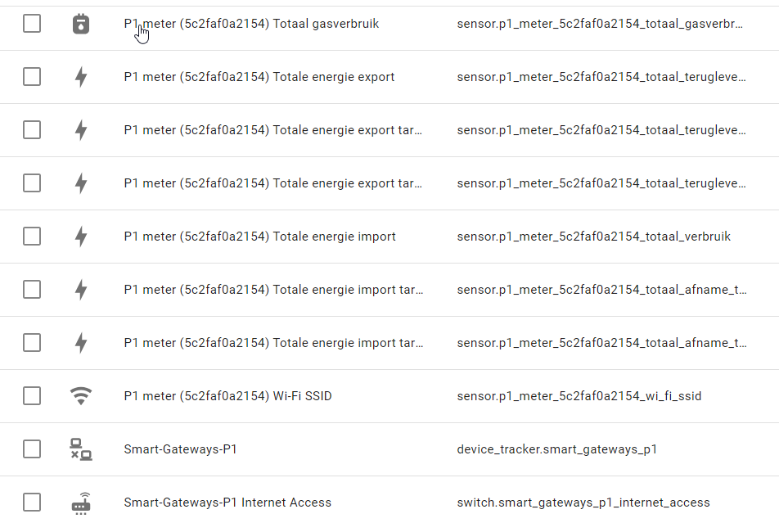Open the Smart-Gateways-P1 Internet Access entity name
The height and width of the screenshot is (532, 779).
pos(227,503)
